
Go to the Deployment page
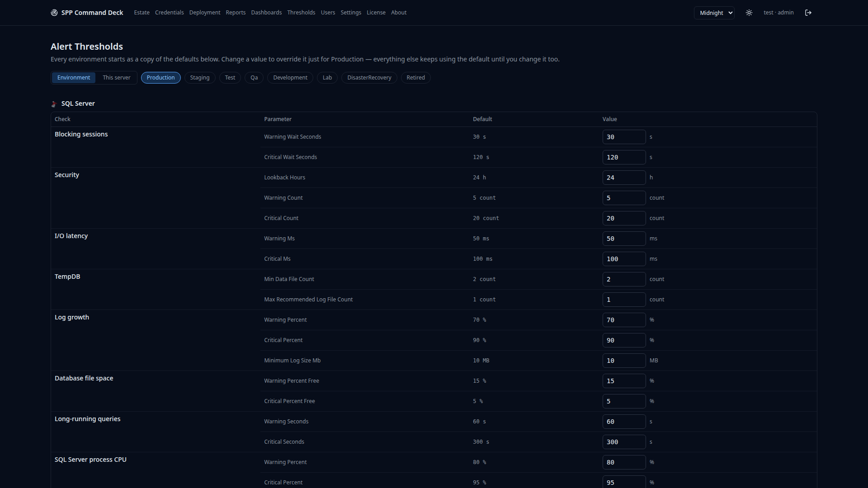point(205,13)
